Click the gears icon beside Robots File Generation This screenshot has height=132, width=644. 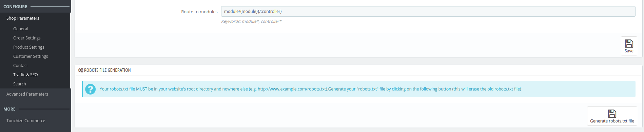80,70
